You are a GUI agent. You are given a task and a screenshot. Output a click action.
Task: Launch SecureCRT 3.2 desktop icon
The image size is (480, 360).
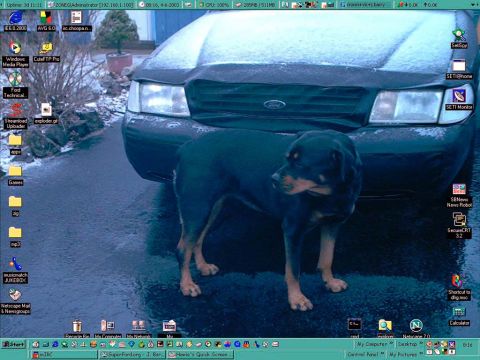tap(459, 226)
